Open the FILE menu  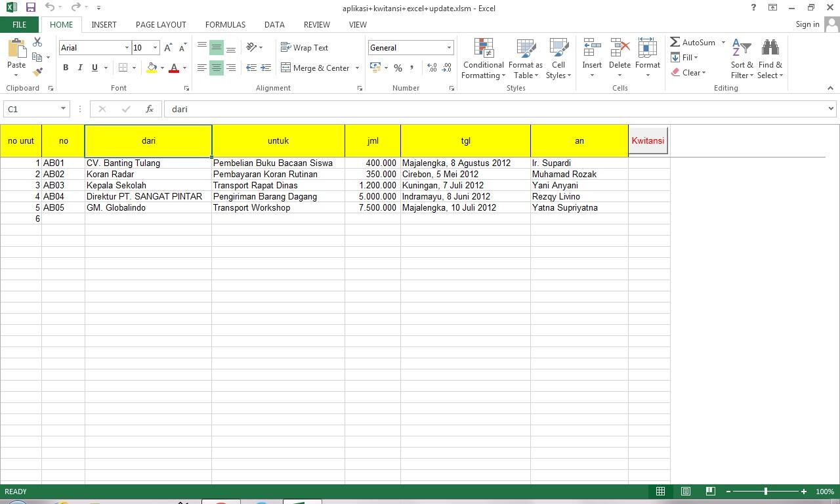click(19, 24)
